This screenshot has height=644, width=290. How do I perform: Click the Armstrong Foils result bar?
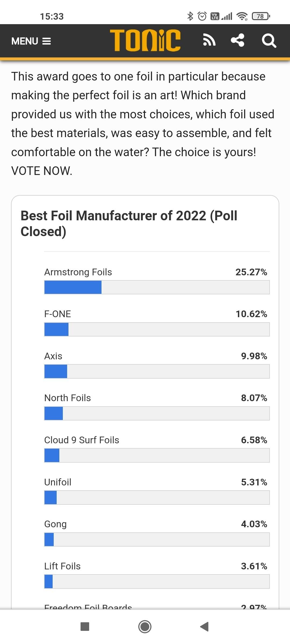tap(157, 287)
